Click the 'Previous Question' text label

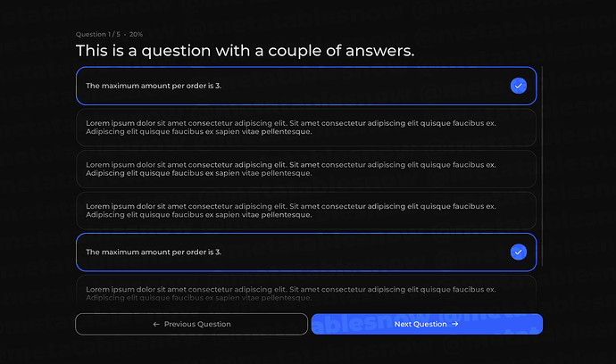pos(197,324)
